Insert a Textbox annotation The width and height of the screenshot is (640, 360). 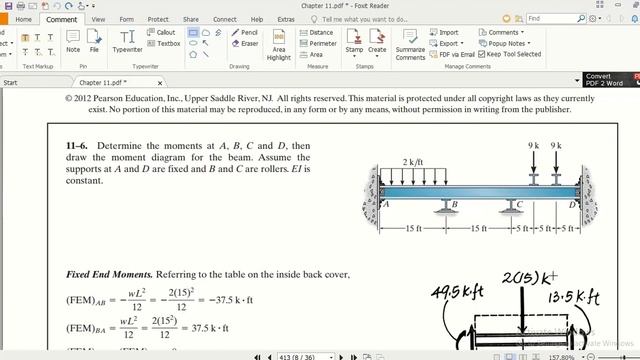coord(164,43)
